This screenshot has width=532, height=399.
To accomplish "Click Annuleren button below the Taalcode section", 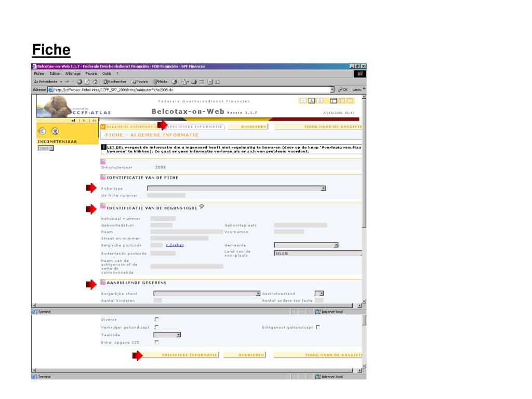I will [245, 355].
